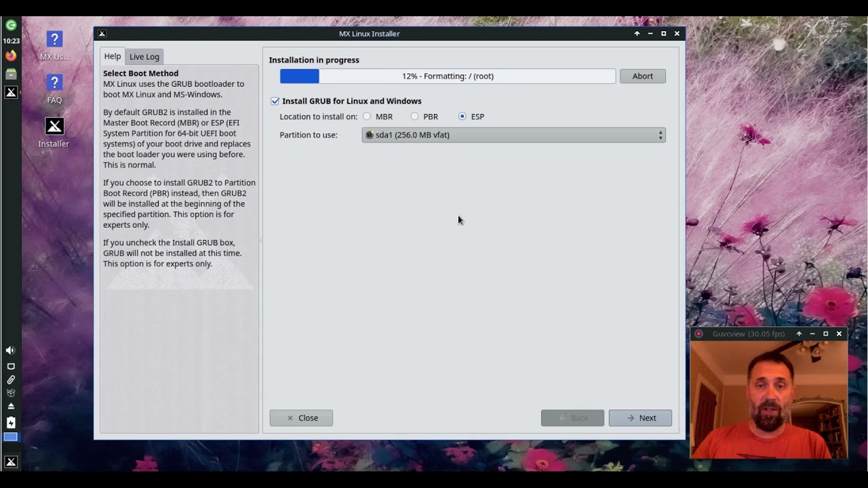Open MX User manual desktop icon

point(54,45)
